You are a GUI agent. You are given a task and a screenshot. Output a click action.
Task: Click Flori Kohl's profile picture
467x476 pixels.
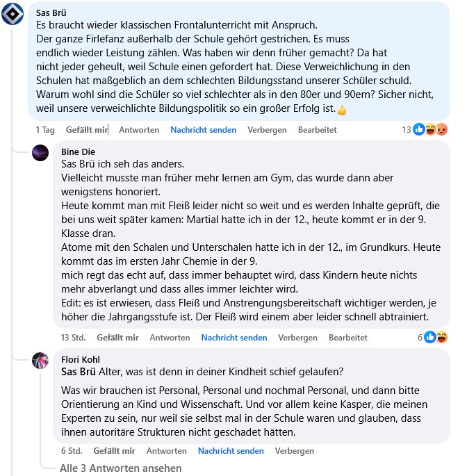tap(40, 360)
